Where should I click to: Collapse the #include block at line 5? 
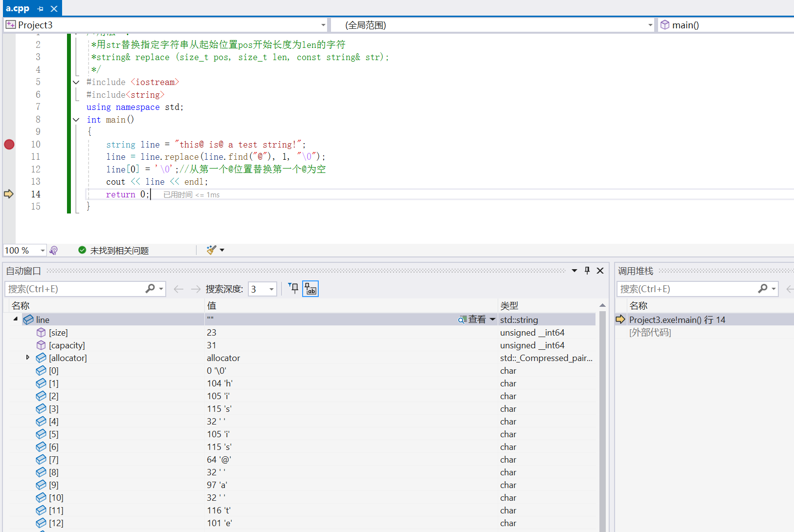click(x=76, y=82)
